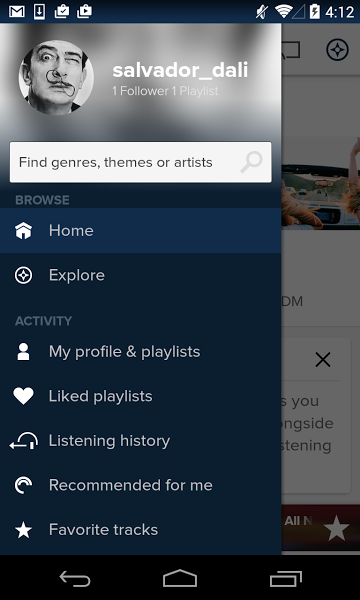The height and width of the screenshot is (600, 360).
Task: Tap the star icon beside Favorite tracks
Action: 23,530
